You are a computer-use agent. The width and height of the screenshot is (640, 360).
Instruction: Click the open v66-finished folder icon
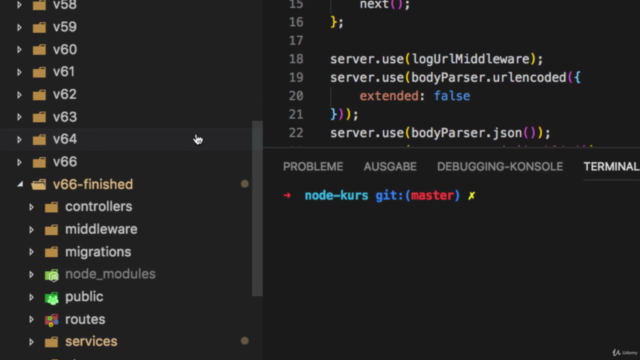[x=39, y=184]
